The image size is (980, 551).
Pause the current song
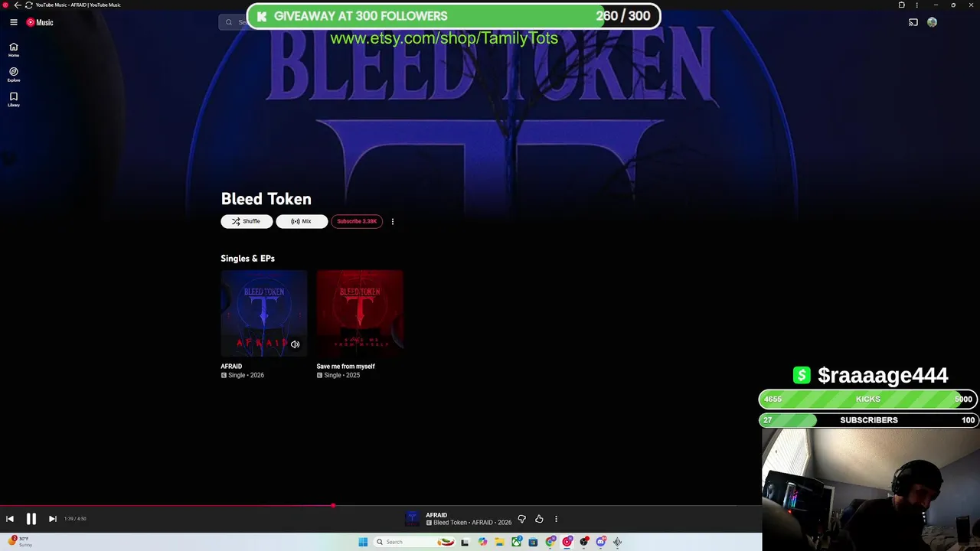31,519
